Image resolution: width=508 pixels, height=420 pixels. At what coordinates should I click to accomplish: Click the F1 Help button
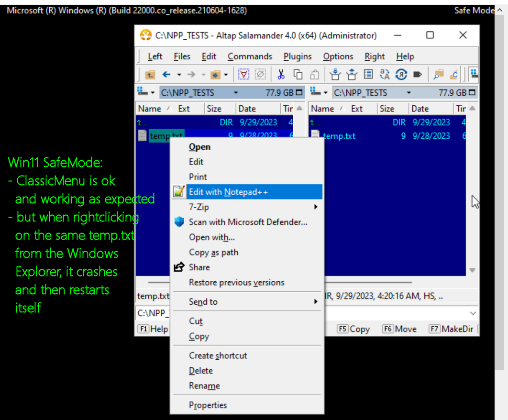tap(153, 329)
